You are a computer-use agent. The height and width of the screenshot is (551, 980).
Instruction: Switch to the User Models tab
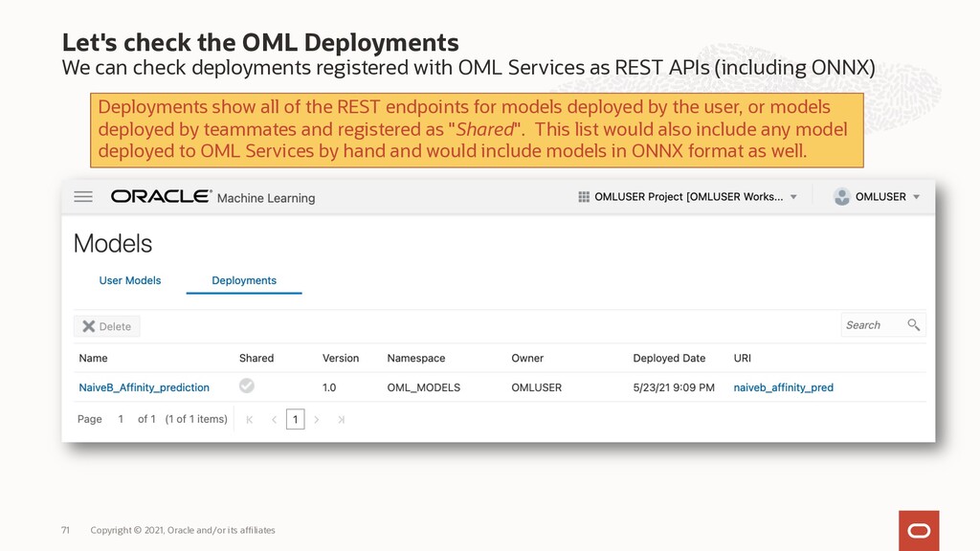tap(130, 280)
